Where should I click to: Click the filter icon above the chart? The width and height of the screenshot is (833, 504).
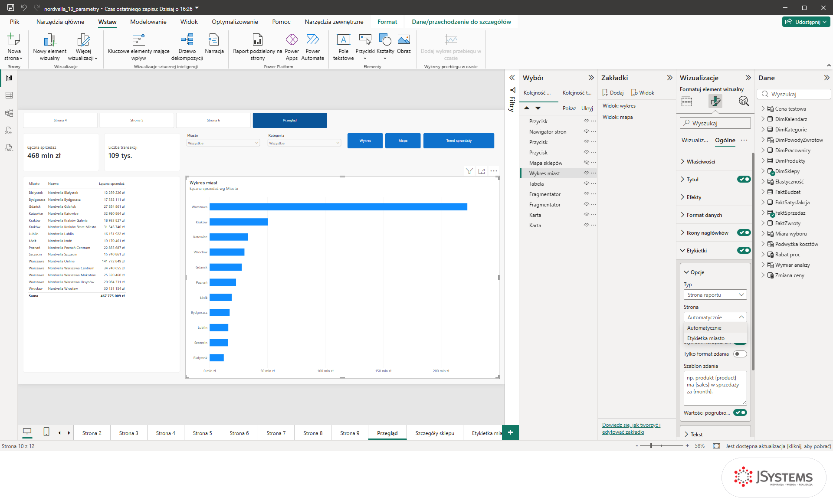pos(469,171)
